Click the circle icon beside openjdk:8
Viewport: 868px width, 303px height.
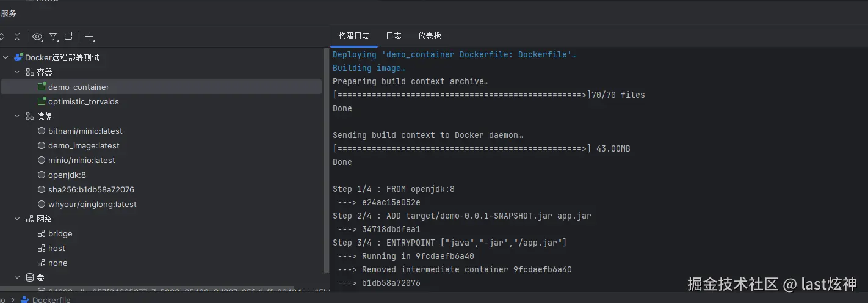pos(42,175)
